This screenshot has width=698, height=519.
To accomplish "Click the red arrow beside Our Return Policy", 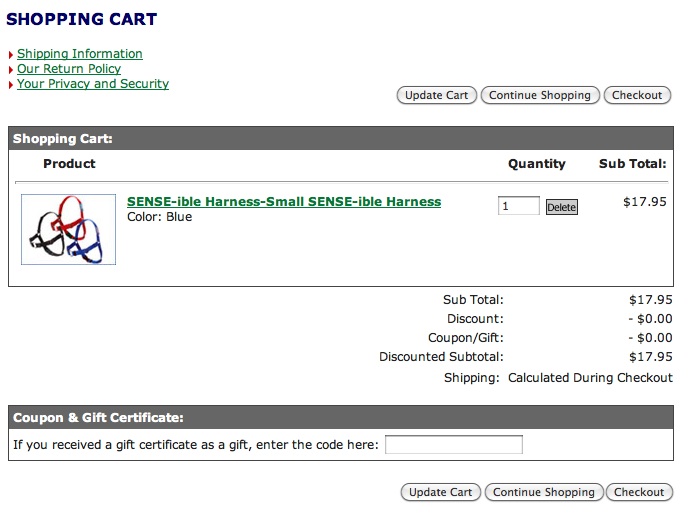I will (x=11, y=70).
